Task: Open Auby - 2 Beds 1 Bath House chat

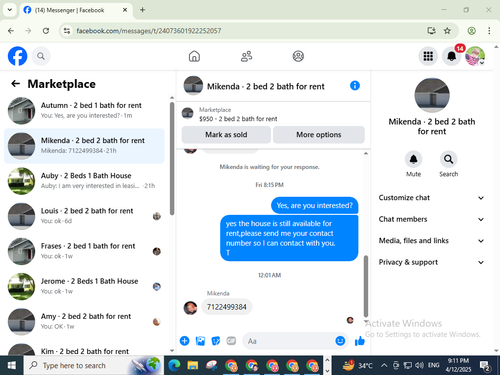Action: coord(84,181)
